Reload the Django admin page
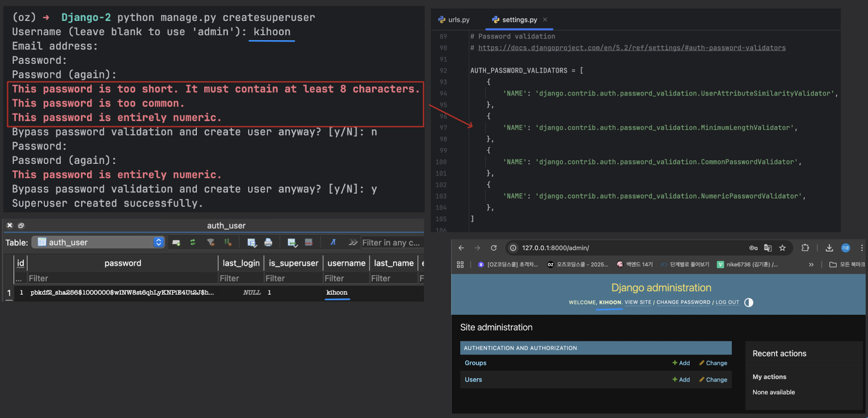Image resolution: width=868 pixels, height=418 pixels. [494, 248]
